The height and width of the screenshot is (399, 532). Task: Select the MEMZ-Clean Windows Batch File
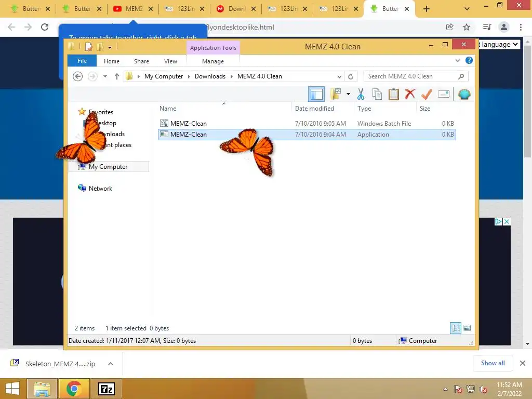click(x=307, y=124)
